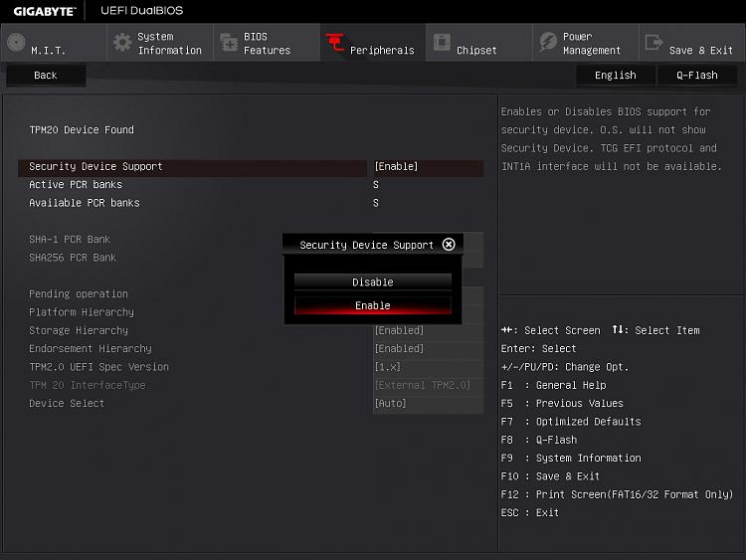This screenshot has height=560, width=746.
Task: Open Device Select [Auto] value
Action: (x=428, y=403)
